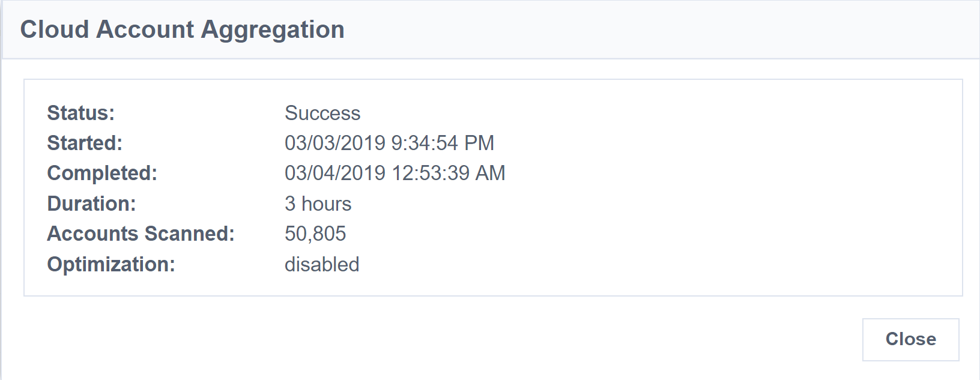Click the Close button
The image size is (980, 380).
pyautogui.click(x=910, y=339)
